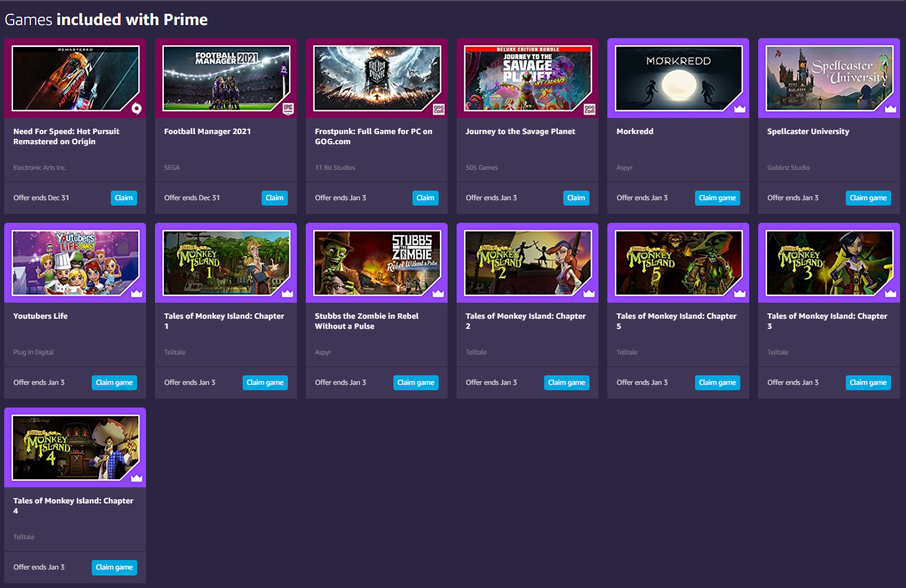Claim Need For Speed: Hot Pursuit Remastered
This screenshot has height=588, width=906.
click(124, 198)
